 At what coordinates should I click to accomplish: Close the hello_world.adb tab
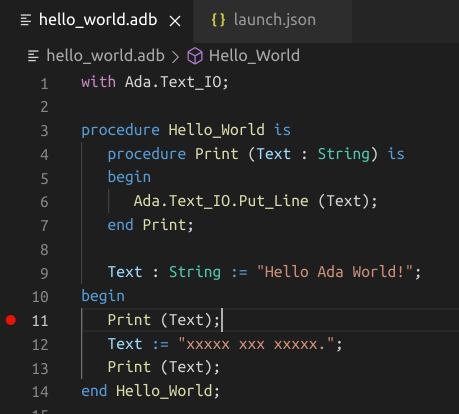point(175,21)
